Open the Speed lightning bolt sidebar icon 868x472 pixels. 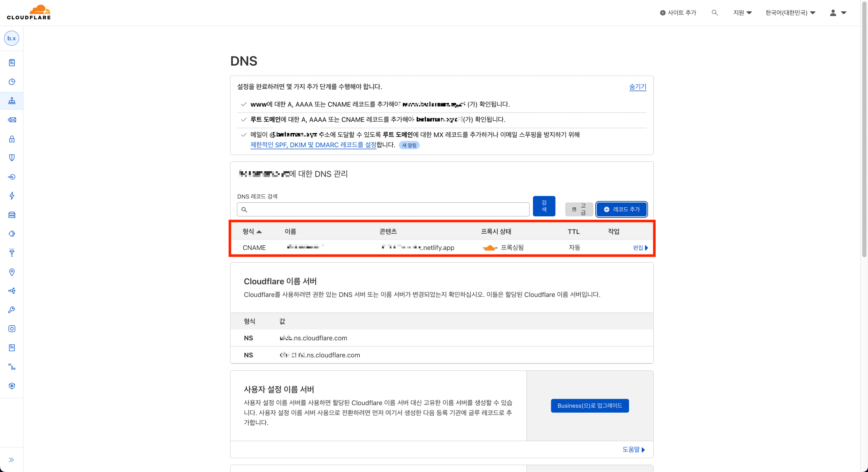pos(12,196)
